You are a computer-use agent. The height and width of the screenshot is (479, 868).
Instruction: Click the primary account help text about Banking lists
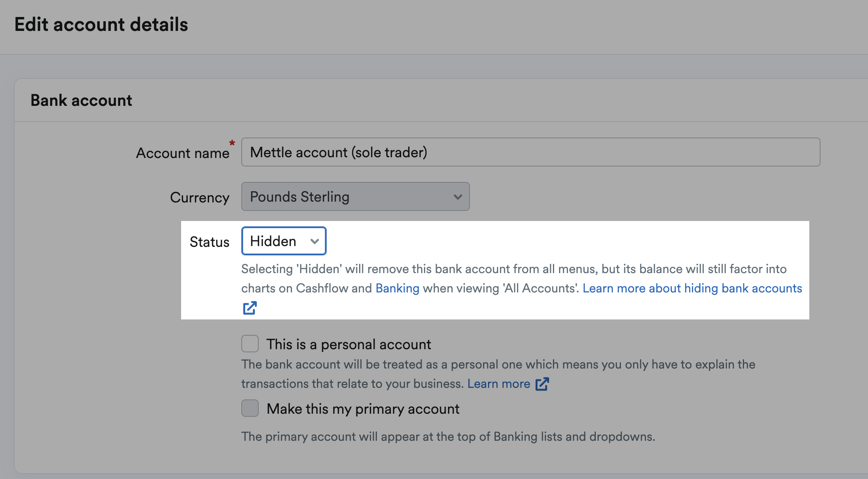(448, 437)
